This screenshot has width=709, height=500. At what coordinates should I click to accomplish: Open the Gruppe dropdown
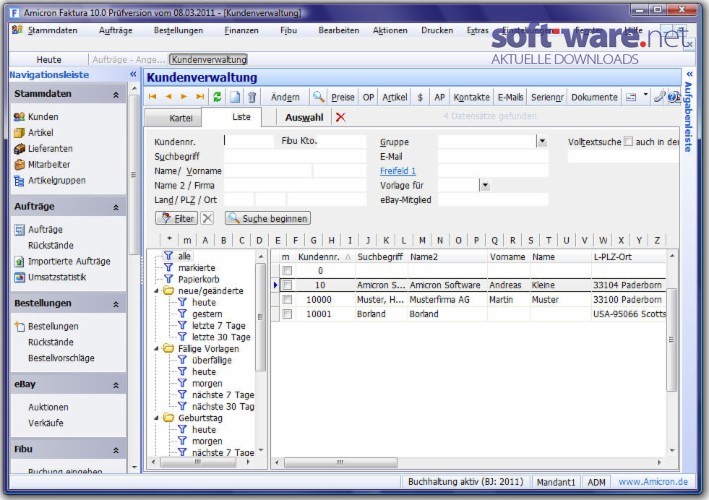click(542, 142)
